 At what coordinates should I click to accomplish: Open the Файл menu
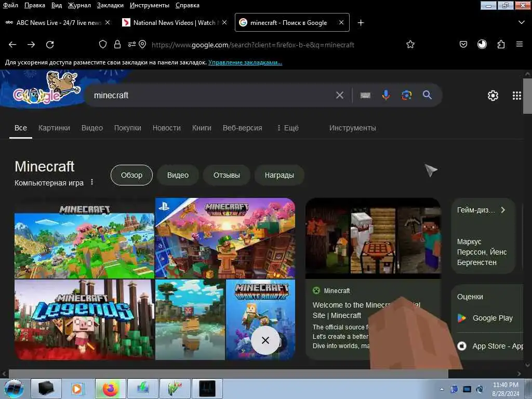pos(10,5)
